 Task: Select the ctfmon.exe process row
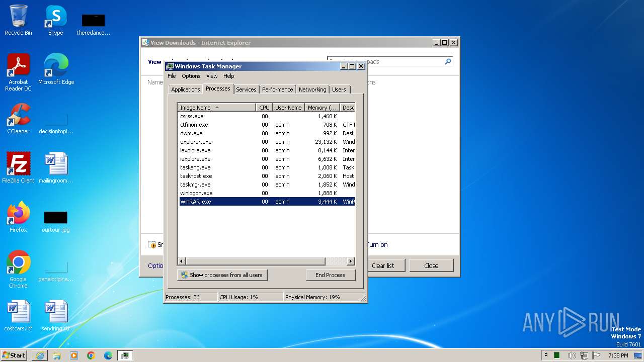pos(267,125)
